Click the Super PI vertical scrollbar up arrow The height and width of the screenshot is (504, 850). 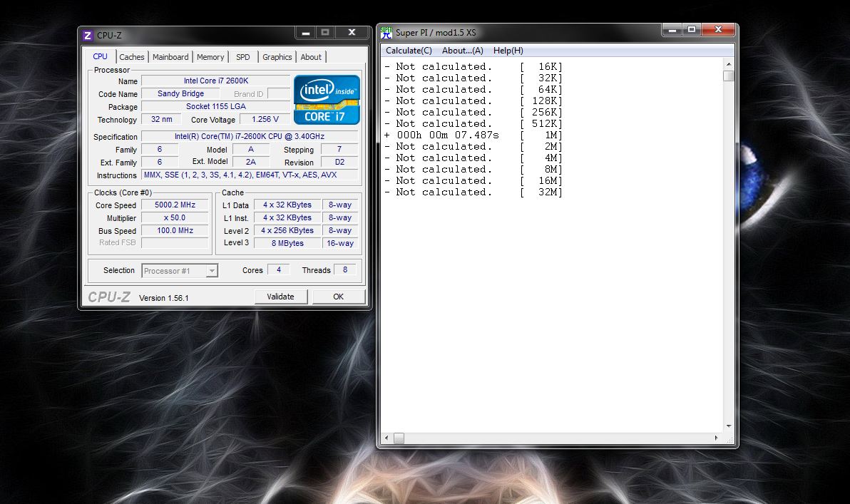(x=729, y=64)
